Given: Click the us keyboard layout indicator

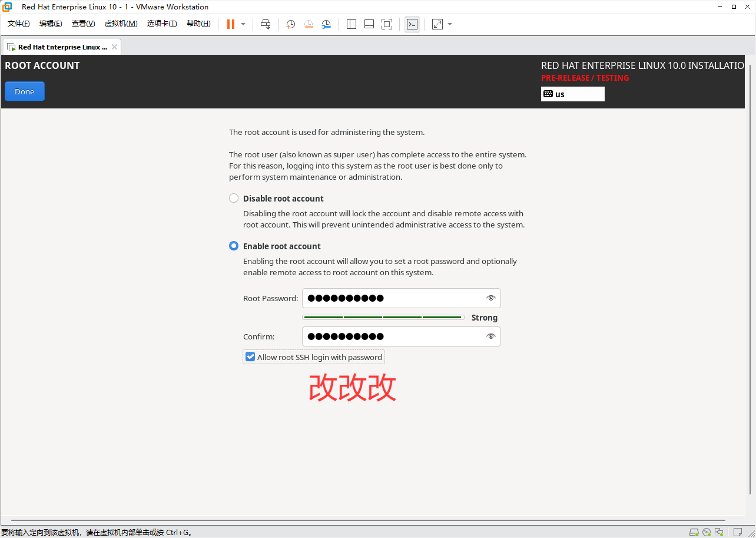Looking at the screenshot, I should (x=573, y=94).
